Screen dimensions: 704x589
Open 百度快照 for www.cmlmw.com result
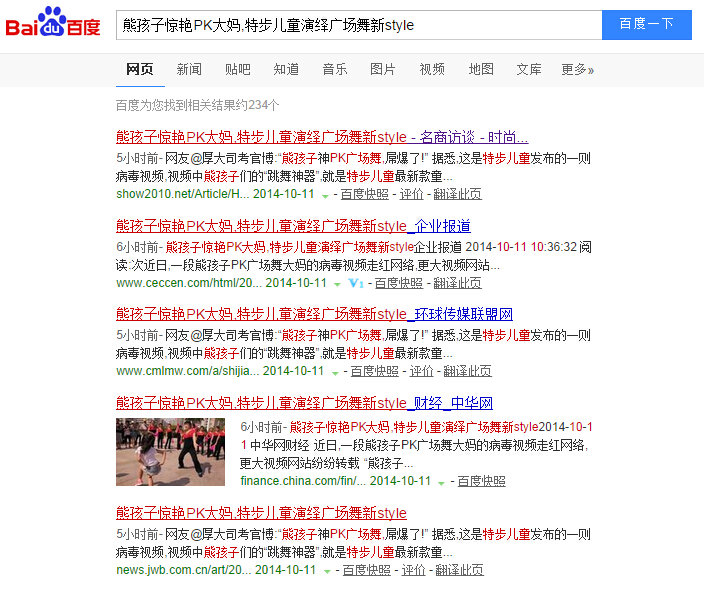point(374,371)
